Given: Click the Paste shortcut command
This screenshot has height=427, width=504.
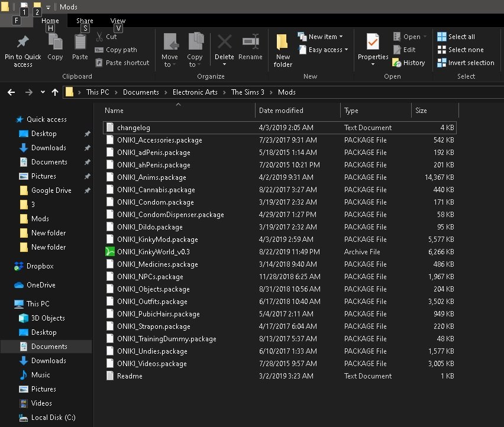Looking at the screenshot, I should 122,63.
